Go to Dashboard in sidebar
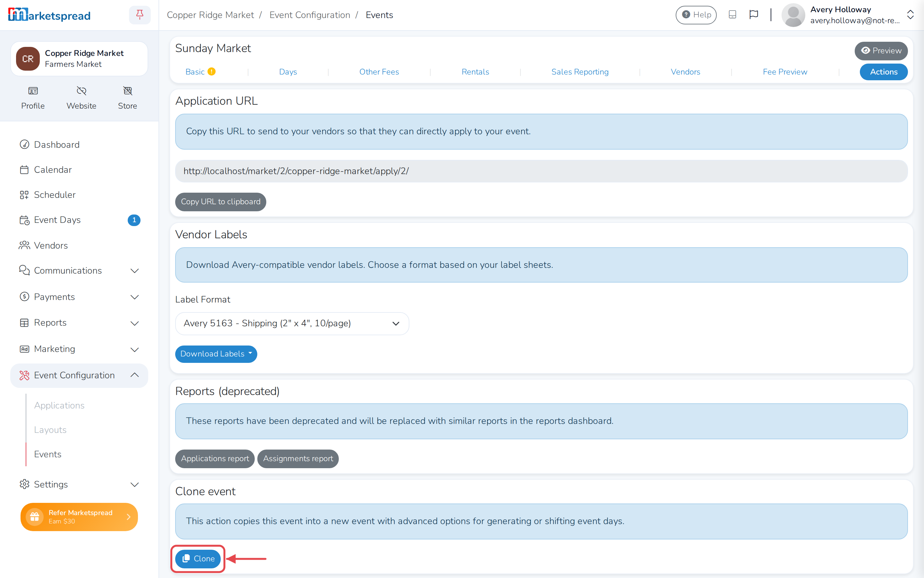Screen dimensions: 924x578 pyautogui.click(x=79, y=144)
